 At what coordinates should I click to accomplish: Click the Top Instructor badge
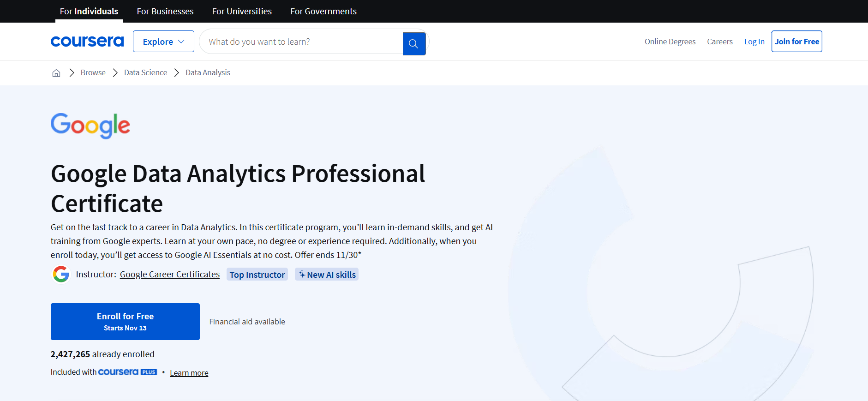tap(257, 275)
